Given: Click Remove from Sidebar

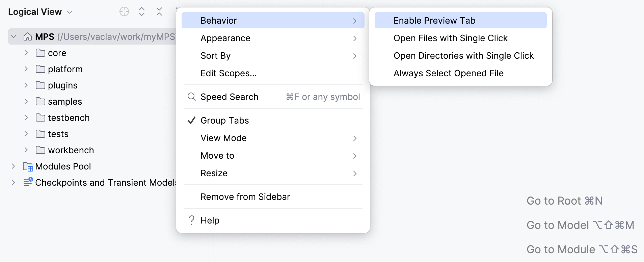Looking at the screenshot, I should [x=245, y=197].
